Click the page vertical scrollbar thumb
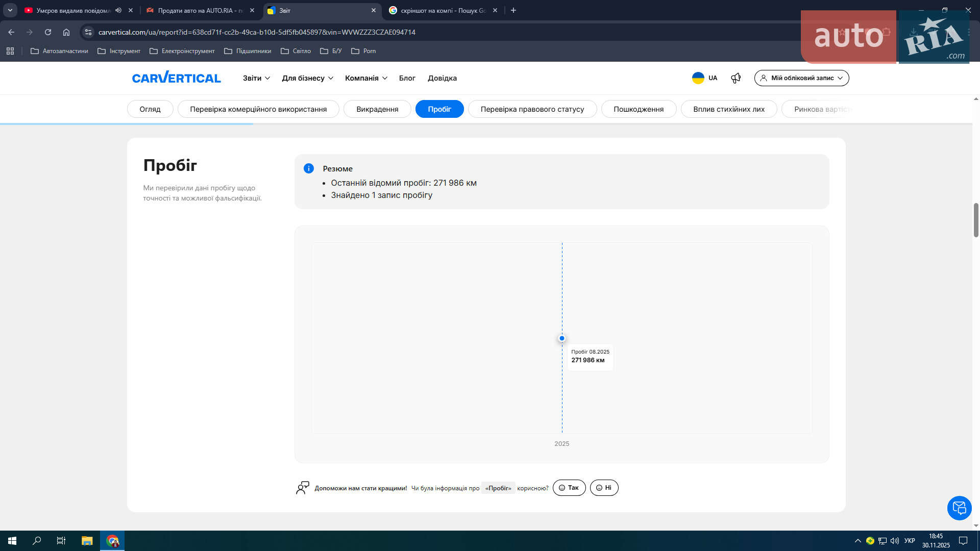 coord(976,220)
